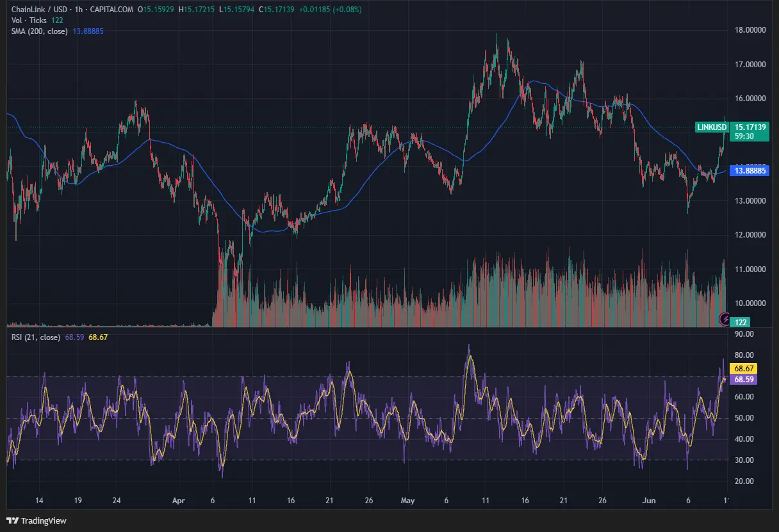Click the high value H15.17215 in header
779x532 pixels.
pos(197,10)
